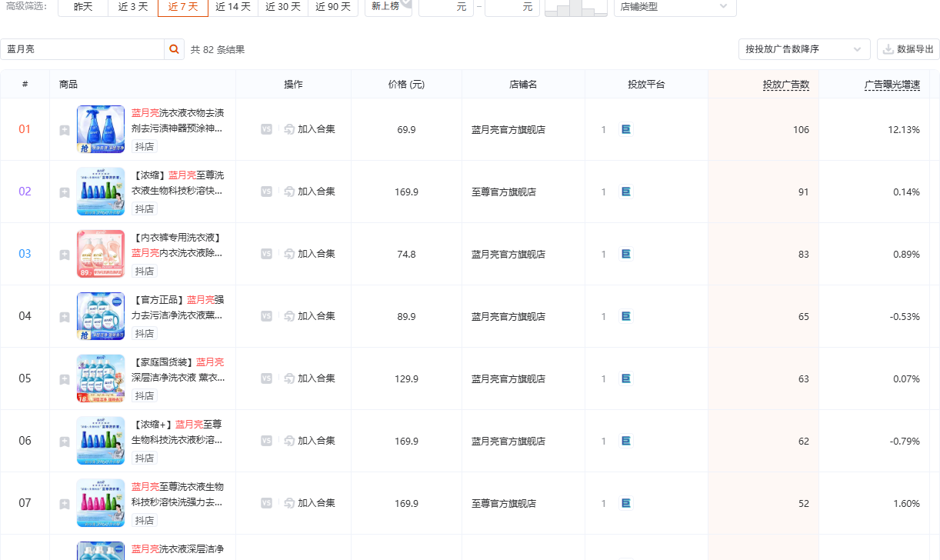
Task: Click the ad platform icon in row 02
Action: coord(625,192)
